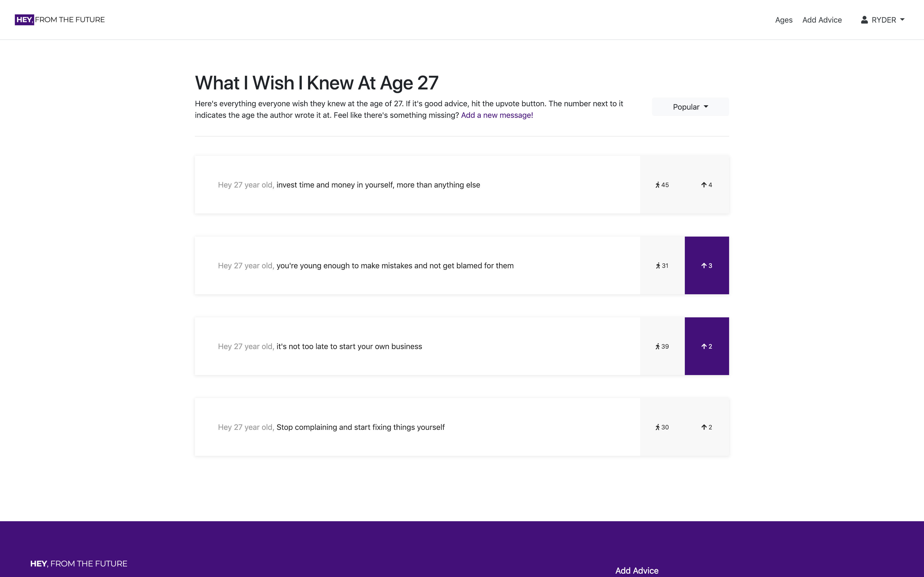
Task: Toggle an upvote on the complaining advice
Action: [x=706, y=427]
